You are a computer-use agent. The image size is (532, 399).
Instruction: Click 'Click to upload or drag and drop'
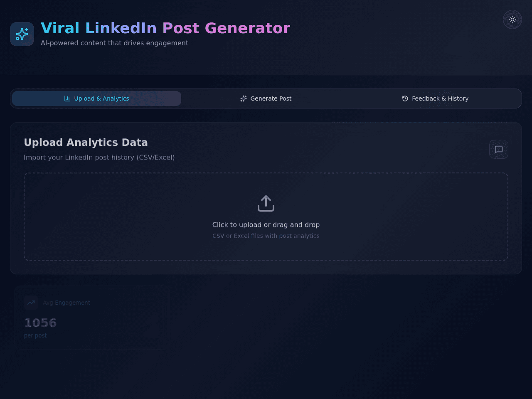pyautogui.click(x=266, y=225)
